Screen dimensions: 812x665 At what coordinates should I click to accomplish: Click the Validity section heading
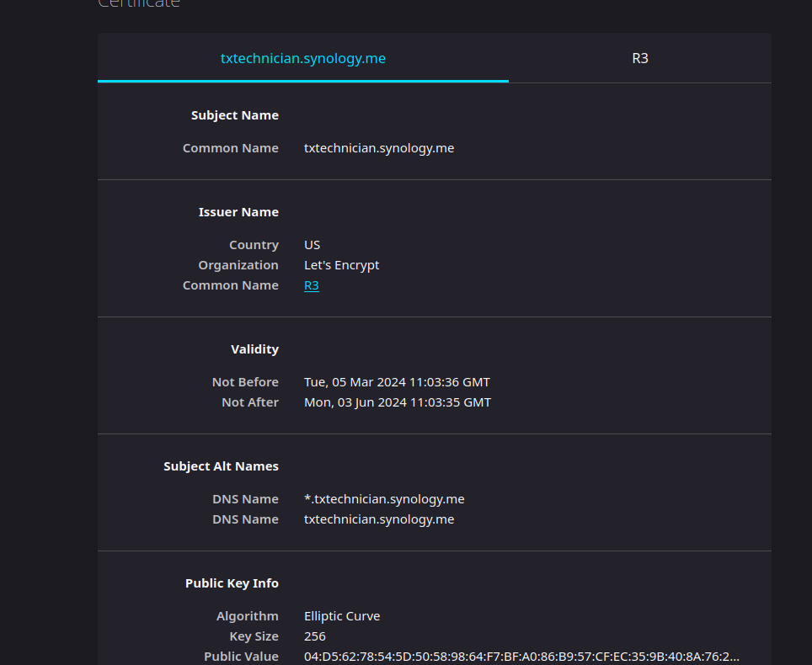pos(254,349)
